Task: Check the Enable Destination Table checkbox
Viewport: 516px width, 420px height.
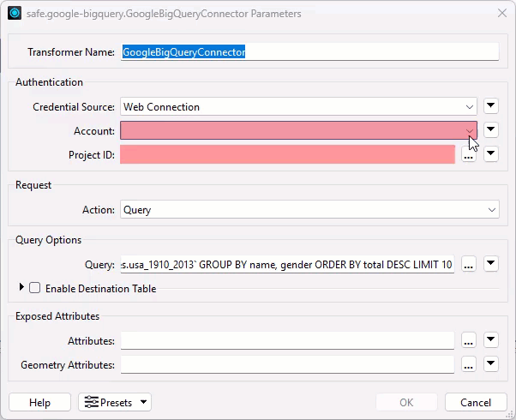Action: point(34,288)
